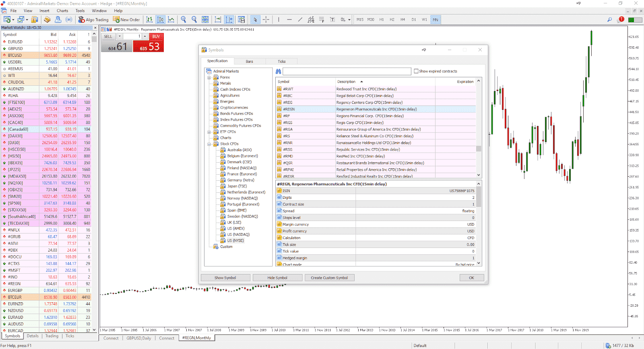Open volume dropdown next to SELL
This screenshot has height=349, width=644.
point(120,36)
